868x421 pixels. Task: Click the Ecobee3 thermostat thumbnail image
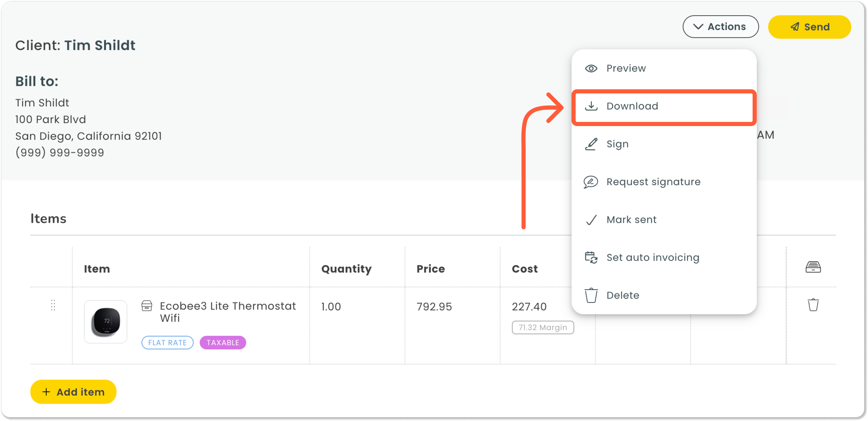[x=105, y=322]
